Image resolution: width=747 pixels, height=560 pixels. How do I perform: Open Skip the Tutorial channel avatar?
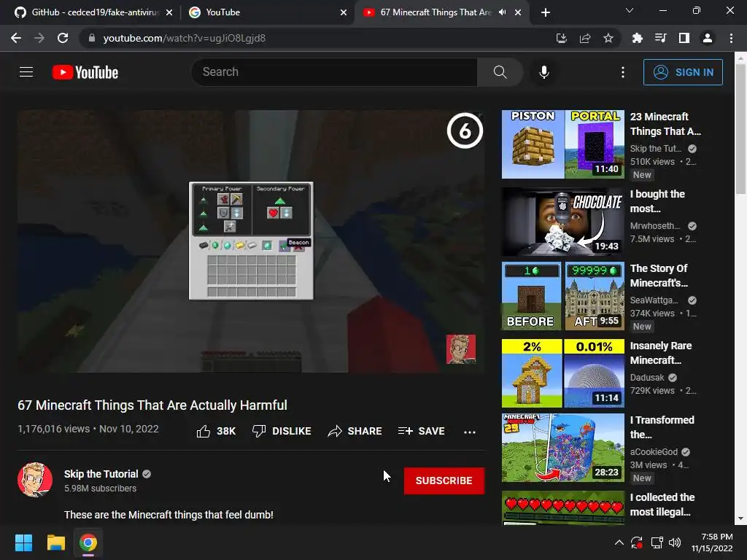[35, 480]
